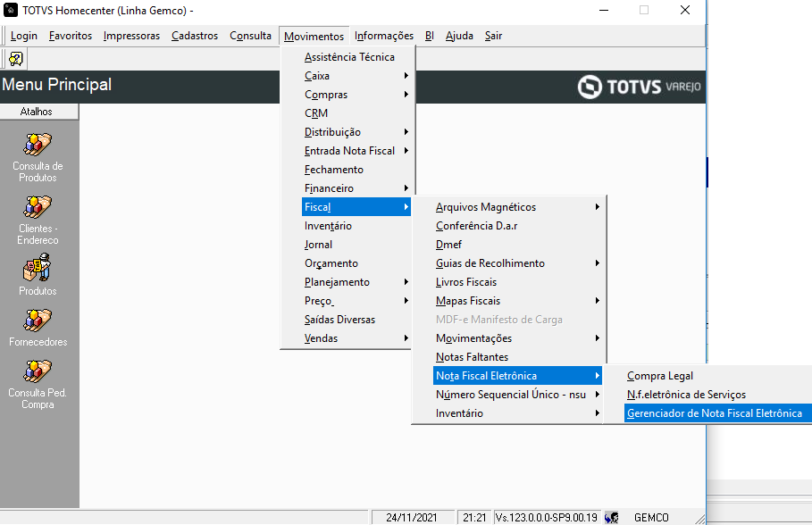Expand the Entrada Nota Fiscal submenu
Screen dimensions: 812x525
356,151
